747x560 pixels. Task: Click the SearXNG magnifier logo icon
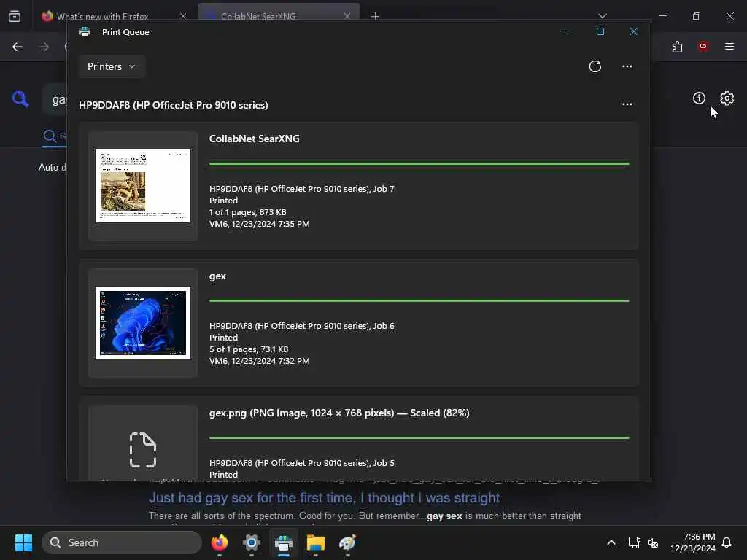point(20,99)
